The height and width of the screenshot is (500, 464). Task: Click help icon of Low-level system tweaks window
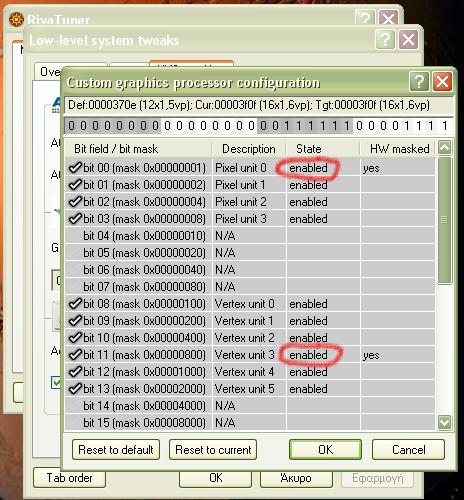click(385, 40)
